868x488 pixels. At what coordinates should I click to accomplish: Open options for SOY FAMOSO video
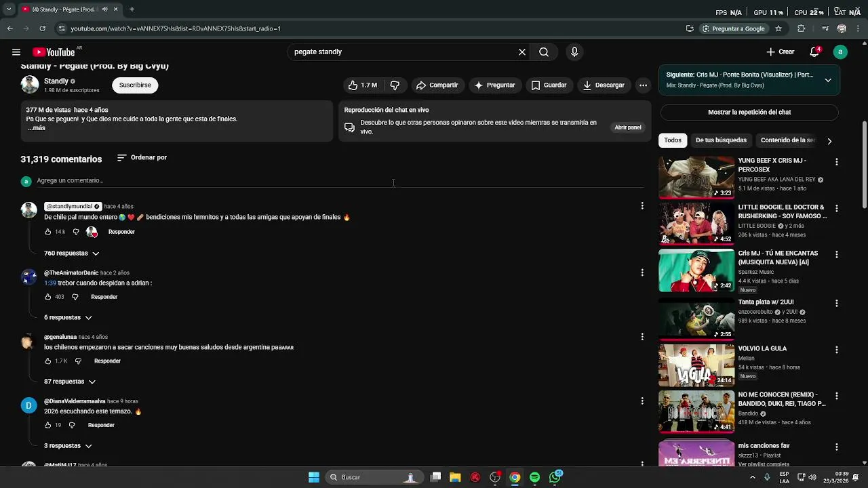coord(837,209)
